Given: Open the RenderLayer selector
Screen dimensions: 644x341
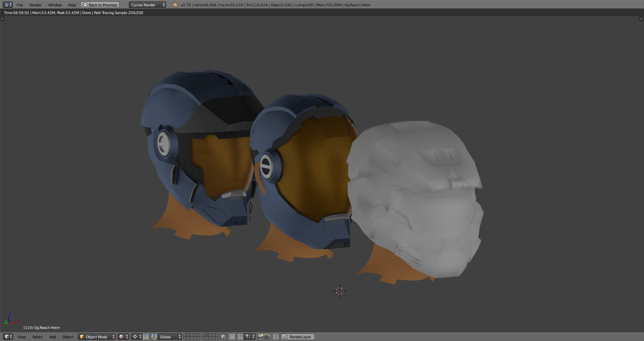Looking at the screenshot, I should coord(298,337).
